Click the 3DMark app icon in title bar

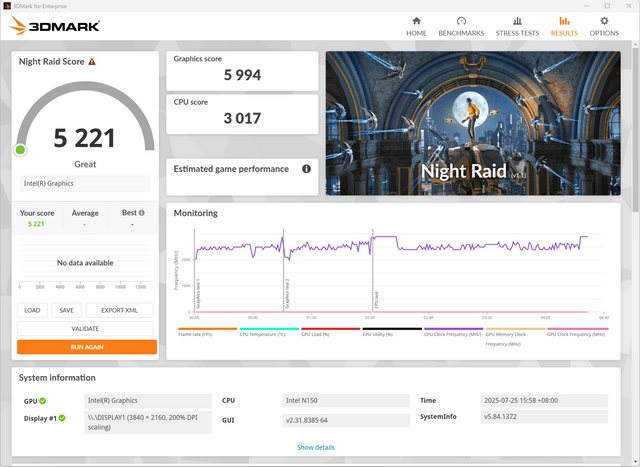click(x=7, y=6)
